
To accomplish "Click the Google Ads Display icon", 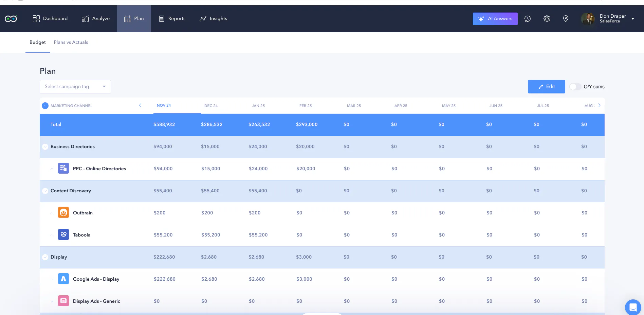I will coord(63,279).
